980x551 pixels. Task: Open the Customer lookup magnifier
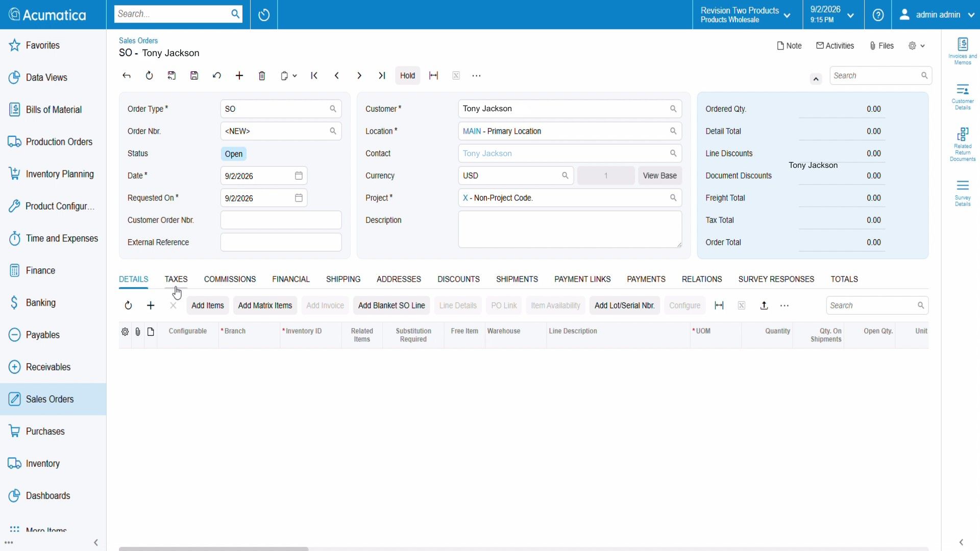coord(673,109)
